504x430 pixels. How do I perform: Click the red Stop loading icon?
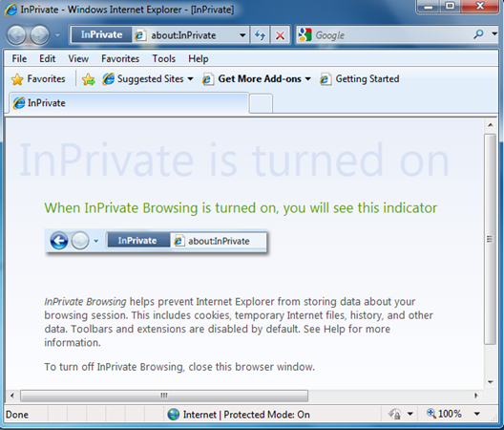coord(280,34)
